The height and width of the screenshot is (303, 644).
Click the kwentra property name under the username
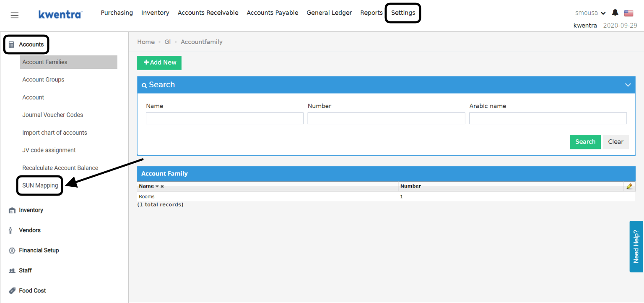[585, 25]
